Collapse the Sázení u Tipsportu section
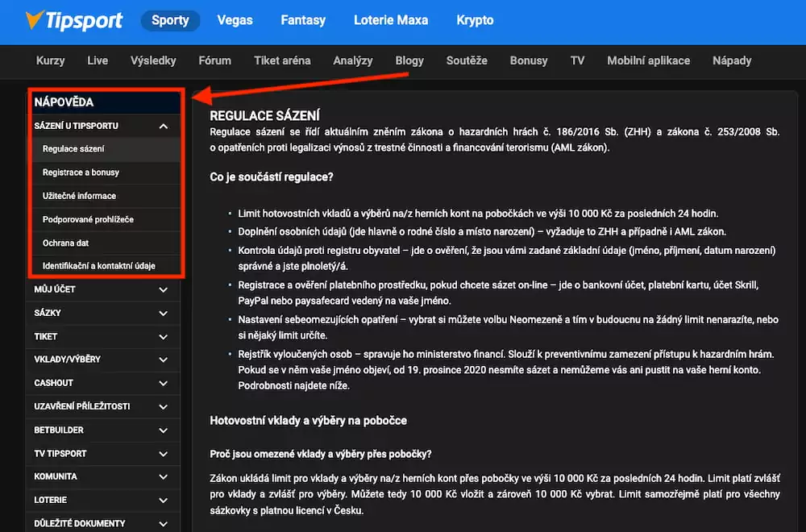The width and height of the screenshot is (806, 532). pos(164,127)
